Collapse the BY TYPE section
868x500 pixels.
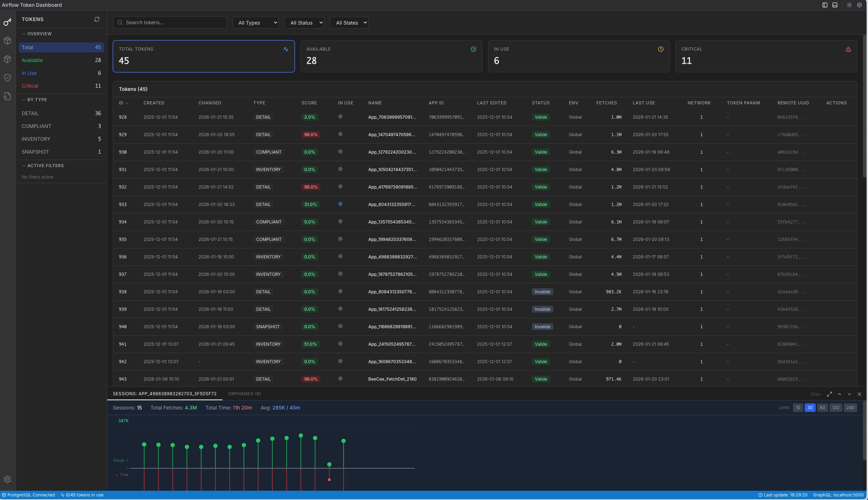[37, 100]
